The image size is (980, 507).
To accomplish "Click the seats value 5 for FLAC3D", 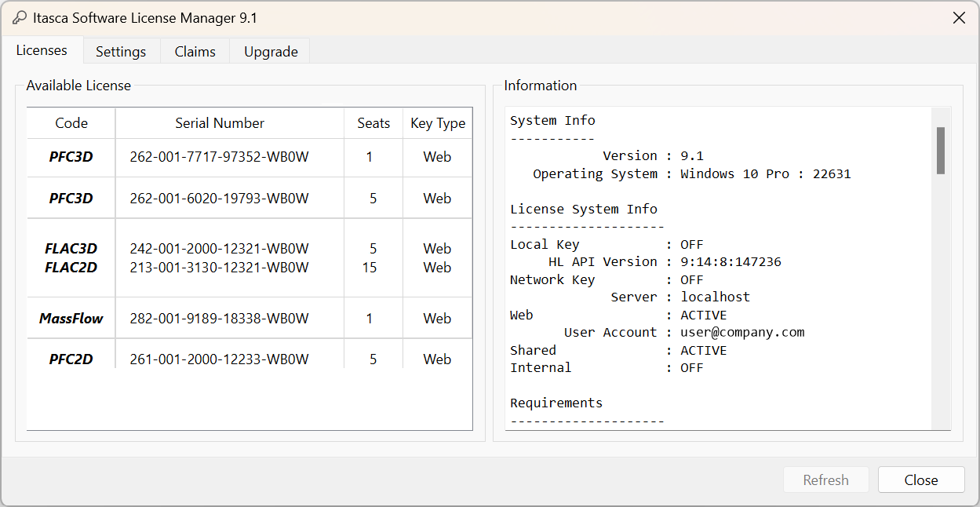I will [x=373, y=249].
